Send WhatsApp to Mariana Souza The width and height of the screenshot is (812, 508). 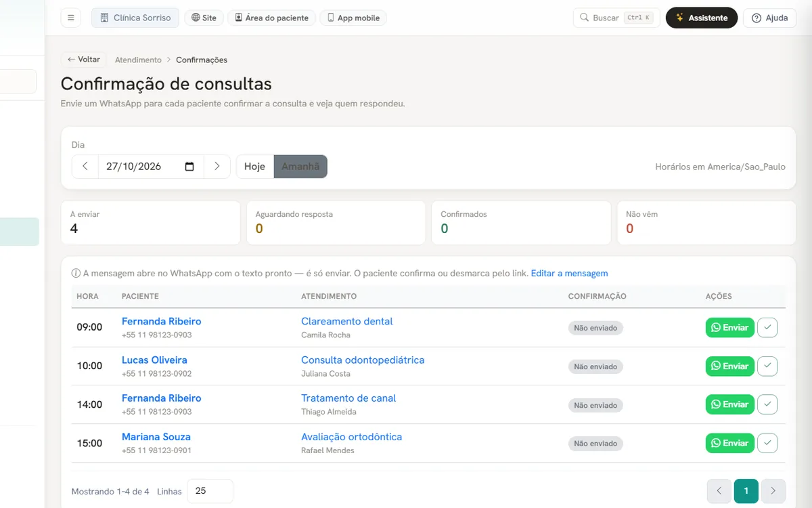[x=729, y=444]
